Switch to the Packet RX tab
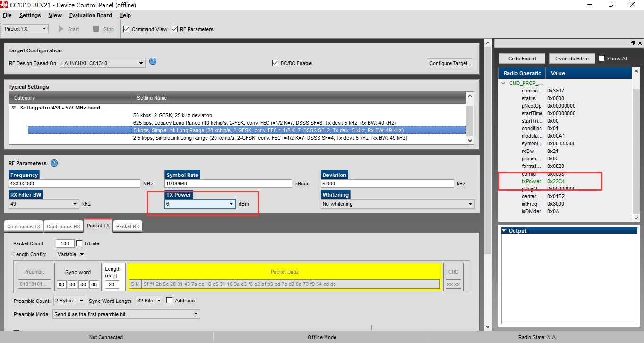 pyautogui.click(x=127, y=226)
